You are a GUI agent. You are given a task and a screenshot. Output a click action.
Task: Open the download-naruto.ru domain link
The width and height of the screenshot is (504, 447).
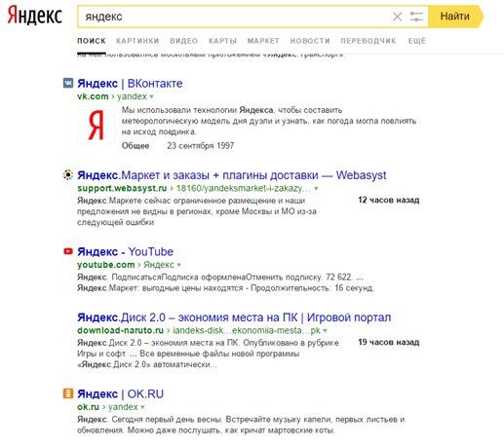pyautogui.click(x=120, y=330)
